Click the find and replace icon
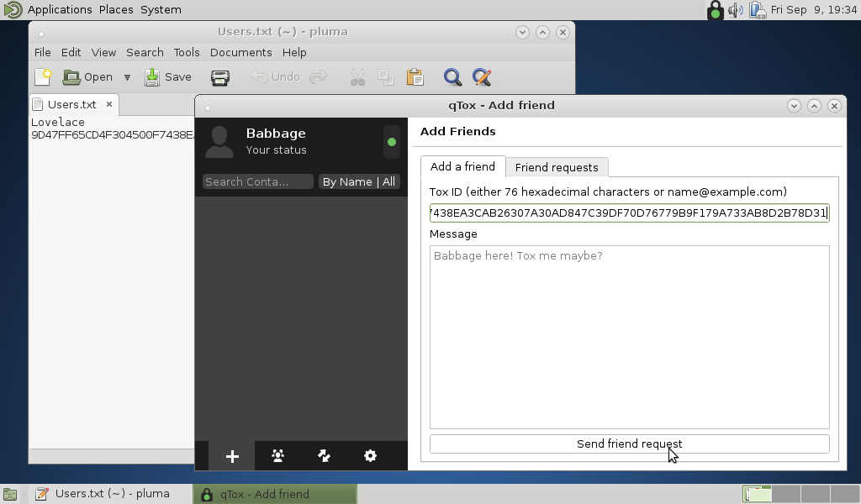Image resolution: width=861 pixels, height=504 pixels. coord(482,77)
